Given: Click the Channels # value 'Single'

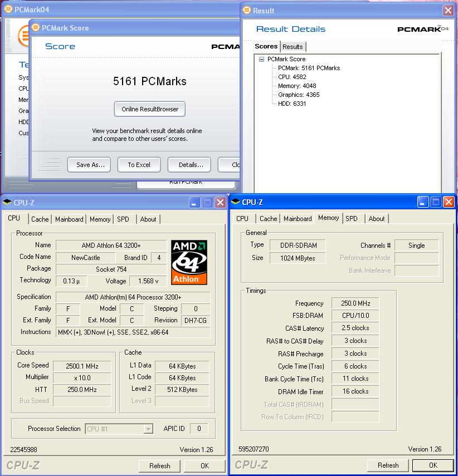Looking at the screenshot, I should point(417,246).
